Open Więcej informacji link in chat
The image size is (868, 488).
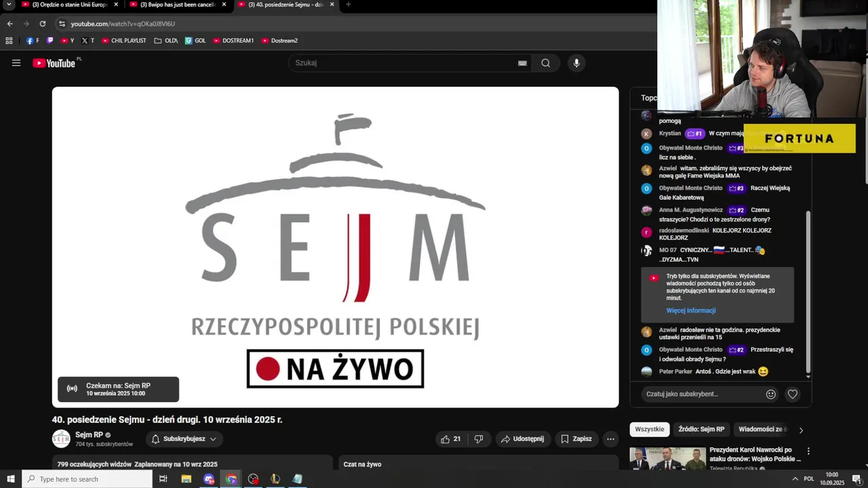point(691,310)
